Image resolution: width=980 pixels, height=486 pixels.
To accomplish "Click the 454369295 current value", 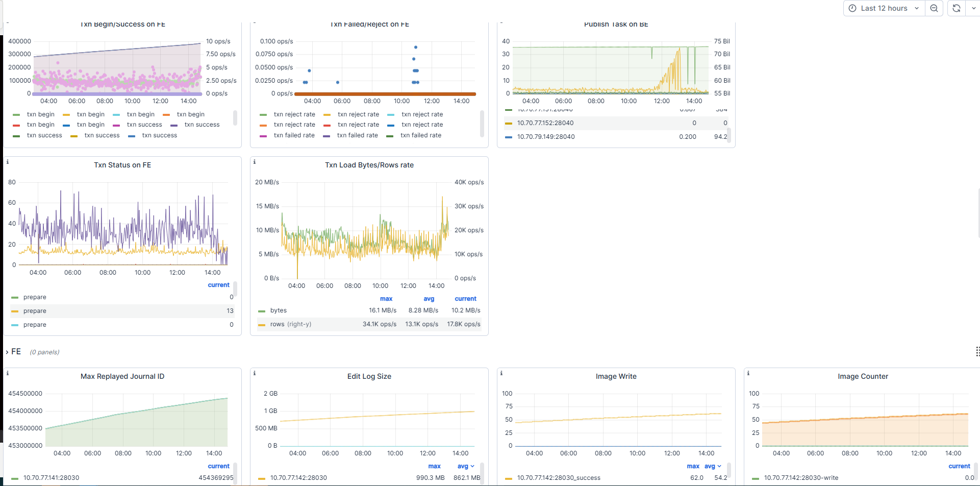I will [216, 478].
